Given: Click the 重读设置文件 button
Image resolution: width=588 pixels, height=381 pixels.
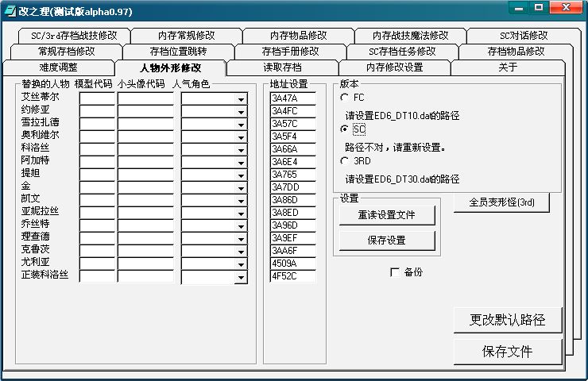Looking at the screenshot, I should tap(387, 215).
